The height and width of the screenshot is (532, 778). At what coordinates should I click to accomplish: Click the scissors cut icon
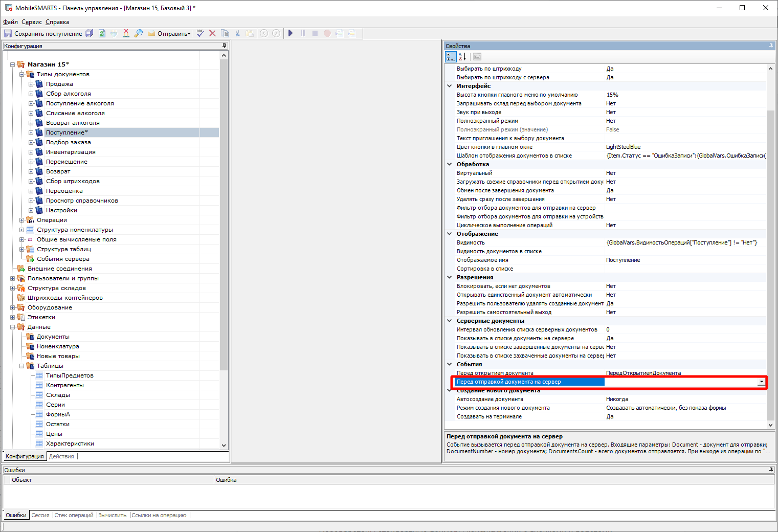pos(237,33)
